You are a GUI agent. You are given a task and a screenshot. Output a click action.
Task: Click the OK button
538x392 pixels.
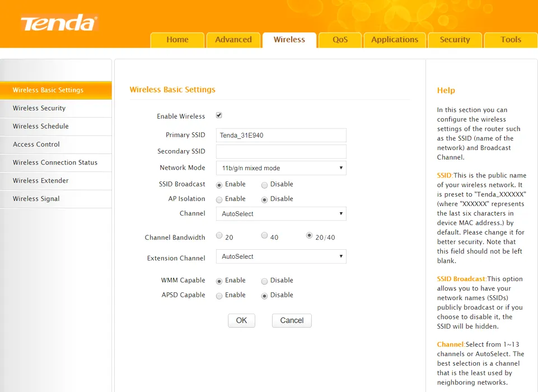241,321
